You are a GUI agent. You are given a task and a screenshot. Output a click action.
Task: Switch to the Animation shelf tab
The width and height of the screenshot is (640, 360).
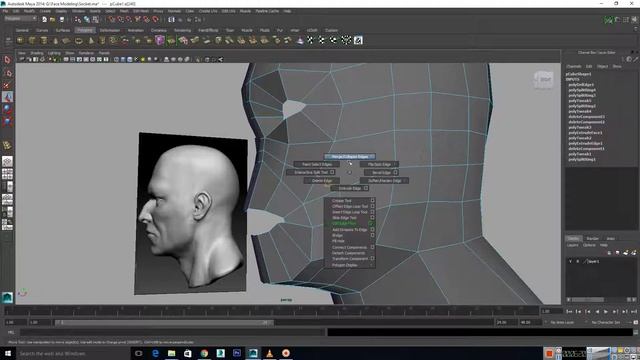click(x=136, y=30)
